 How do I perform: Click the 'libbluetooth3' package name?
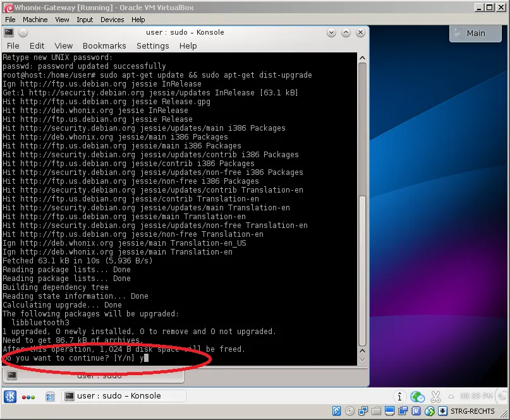40,323
